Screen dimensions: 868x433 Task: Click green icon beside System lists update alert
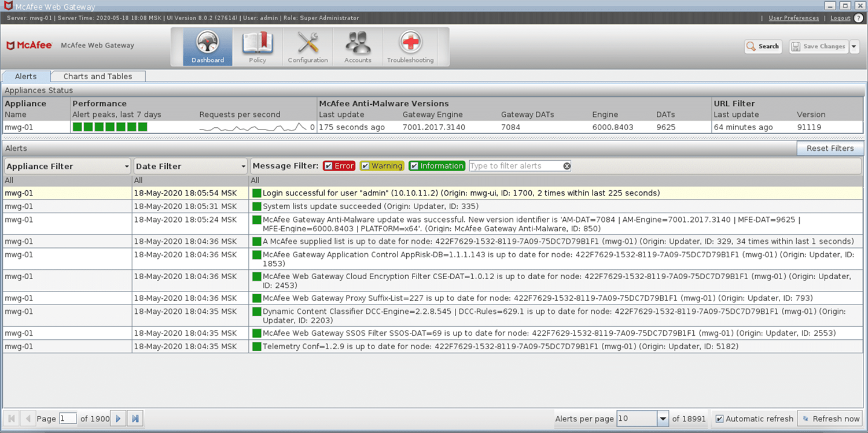click(257, 206)
